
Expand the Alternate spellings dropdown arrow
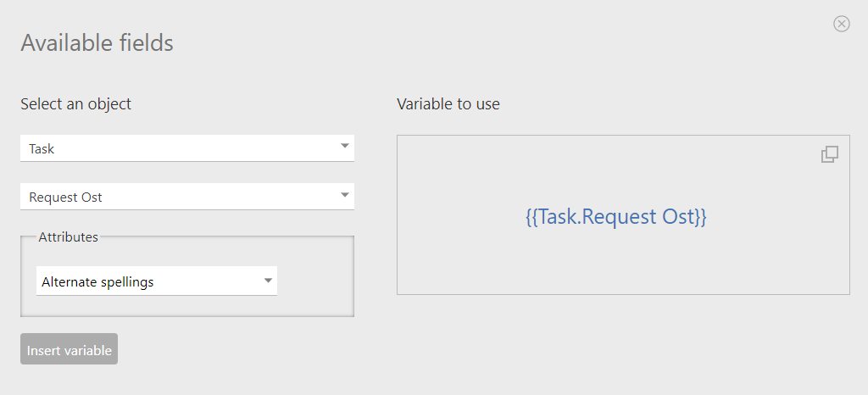(269, 280)
